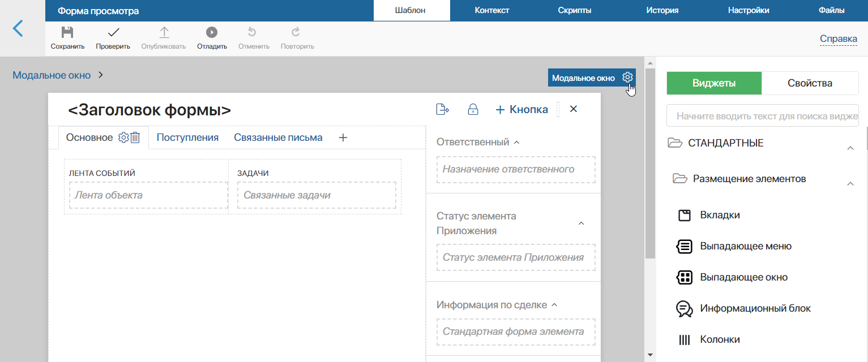The image size is (868, 362).
Task: Switch to the Свойства panel
Action: [810, 83]
